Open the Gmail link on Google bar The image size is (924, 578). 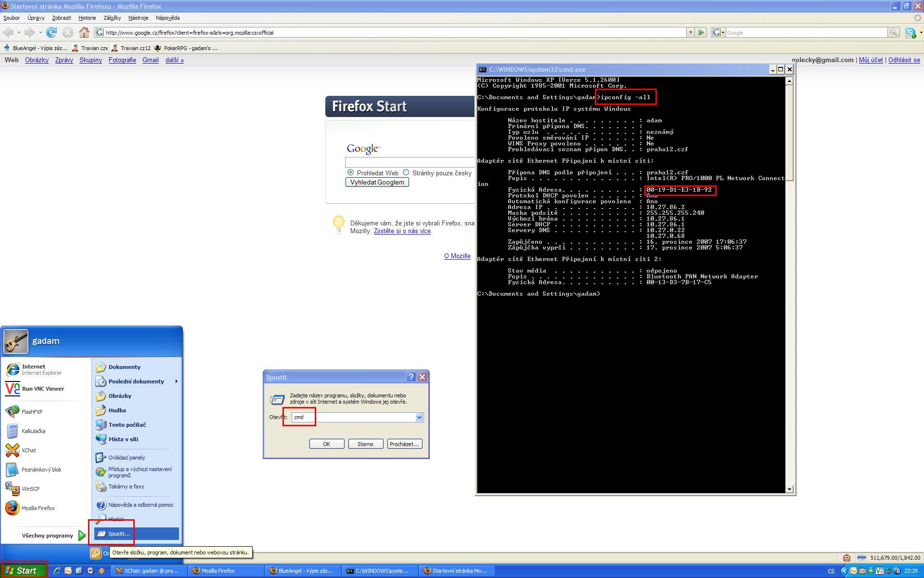pyautogui.click(x=151, y=60)
